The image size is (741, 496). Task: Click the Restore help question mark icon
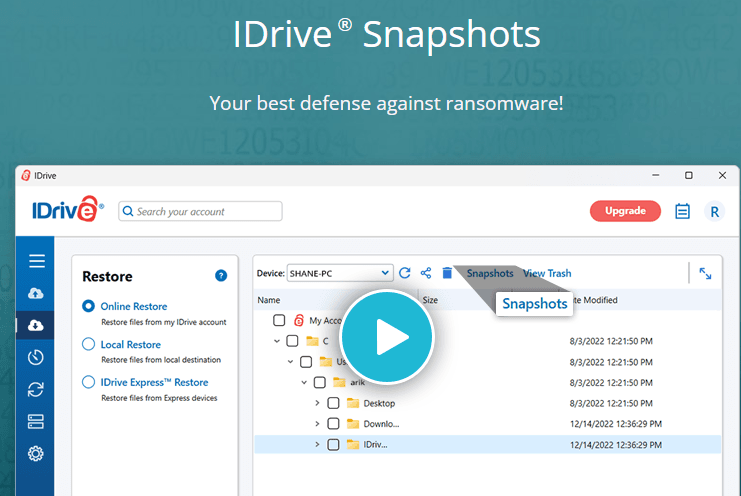[x=221, y=275]
